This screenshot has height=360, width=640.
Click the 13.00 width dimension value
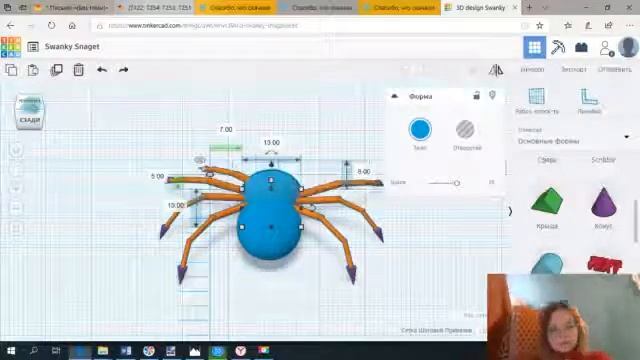271,142
